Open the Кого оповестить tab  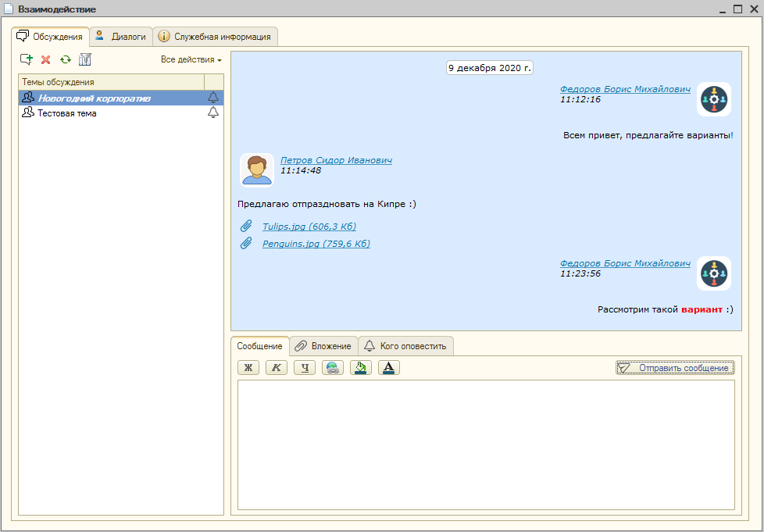pos(405,346)
